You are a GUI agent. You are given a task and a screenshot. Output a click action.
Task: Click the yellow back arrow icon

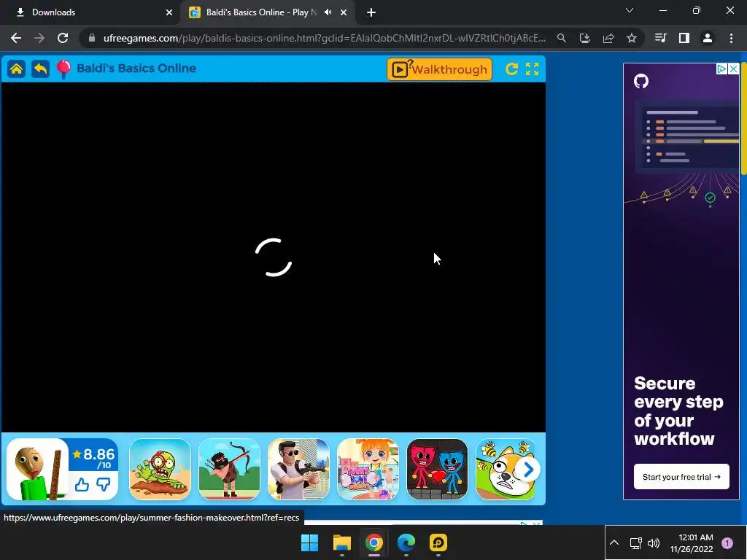pyautogui.click(x=41, y=69)
